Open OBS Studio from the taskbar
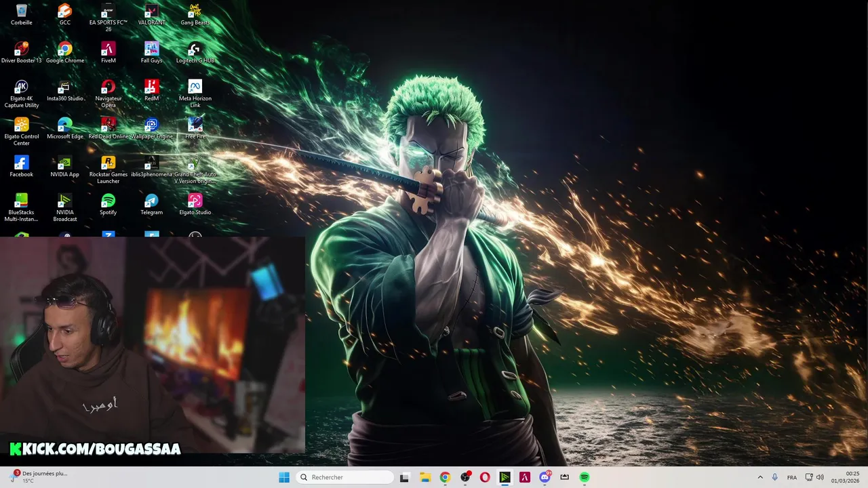868x488 pixels. click(x=465, y=477)
